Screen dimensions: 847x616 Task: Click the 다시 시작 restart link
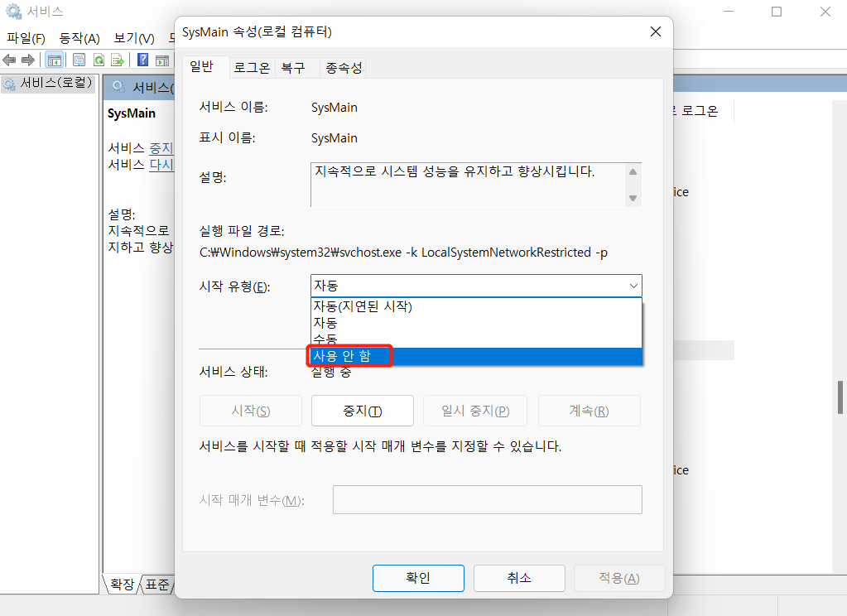[162, 164]
